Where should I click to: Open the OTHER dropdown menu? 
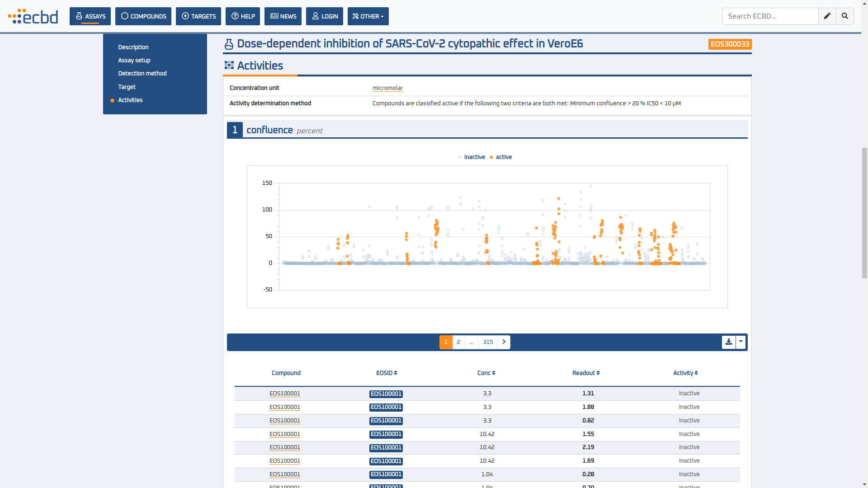click(368, 16)
